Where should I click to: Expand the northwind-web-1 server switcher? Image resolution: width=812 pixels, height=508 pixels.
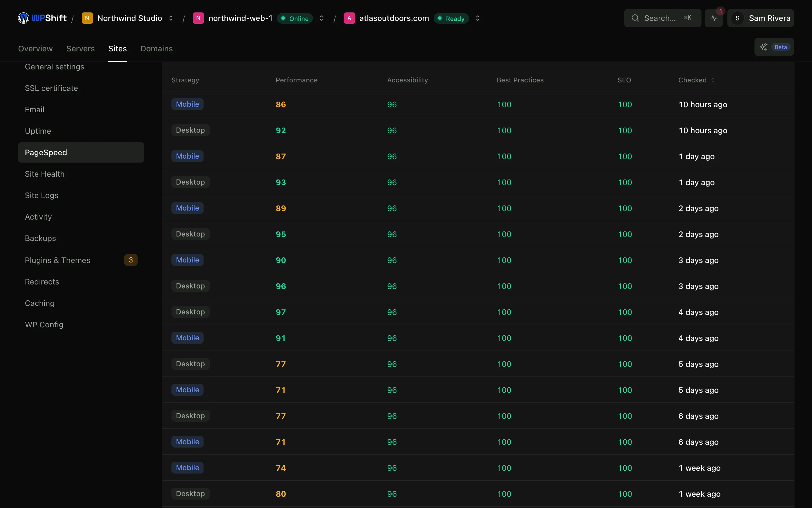coord(321,18)
